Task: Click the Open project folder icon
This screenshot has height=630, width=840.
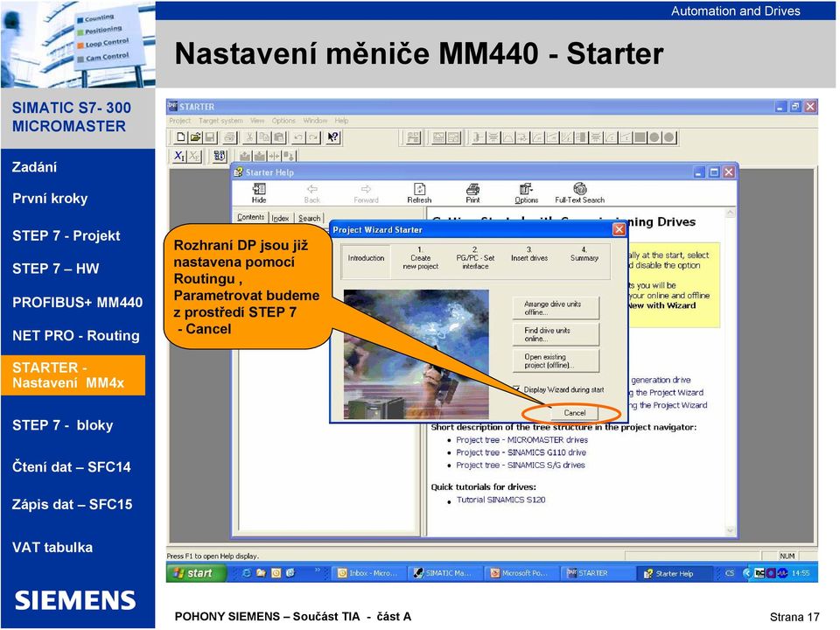Action: (195, 137)
